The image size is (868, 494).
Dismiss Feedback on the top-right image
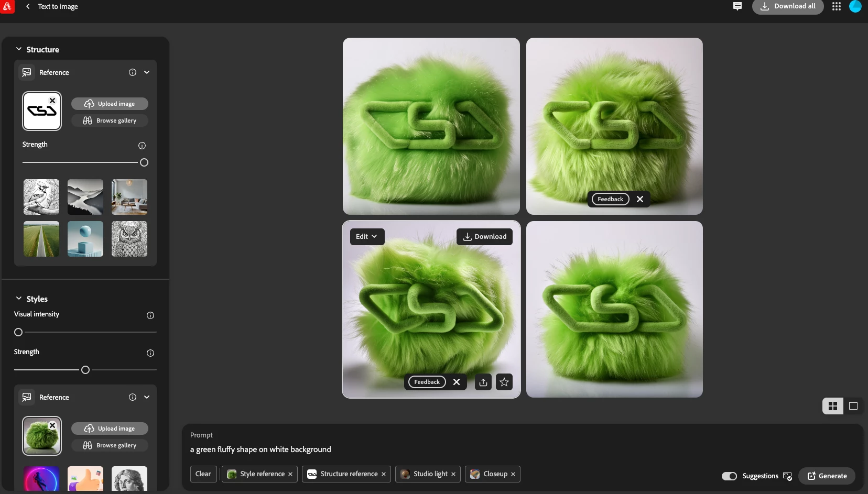tap(640, 199)
